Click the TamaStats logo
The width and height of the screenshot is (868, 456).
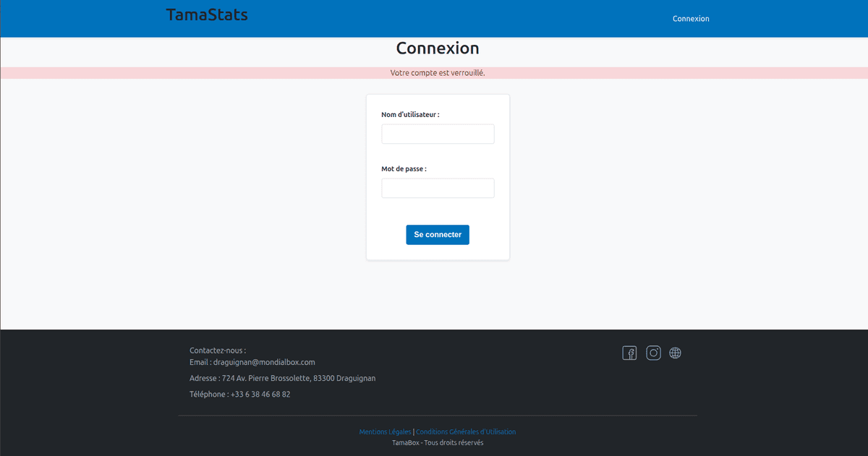207,14
